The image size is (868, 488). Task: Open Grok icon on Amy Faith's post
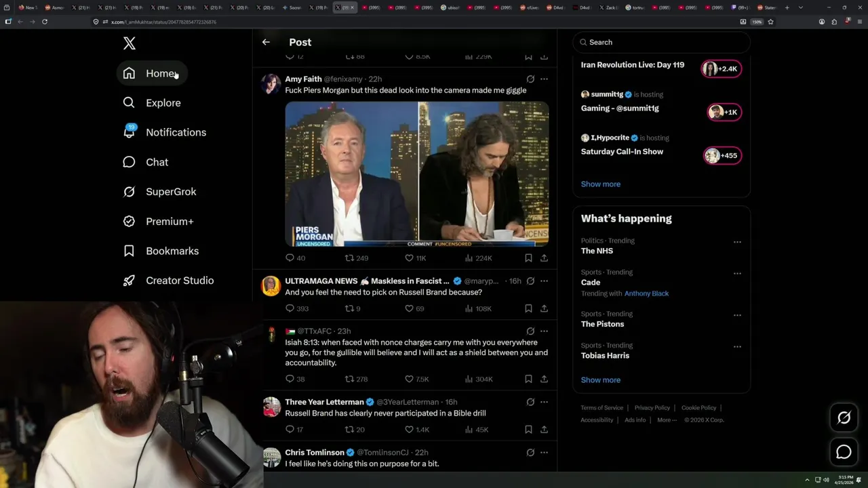530,79
